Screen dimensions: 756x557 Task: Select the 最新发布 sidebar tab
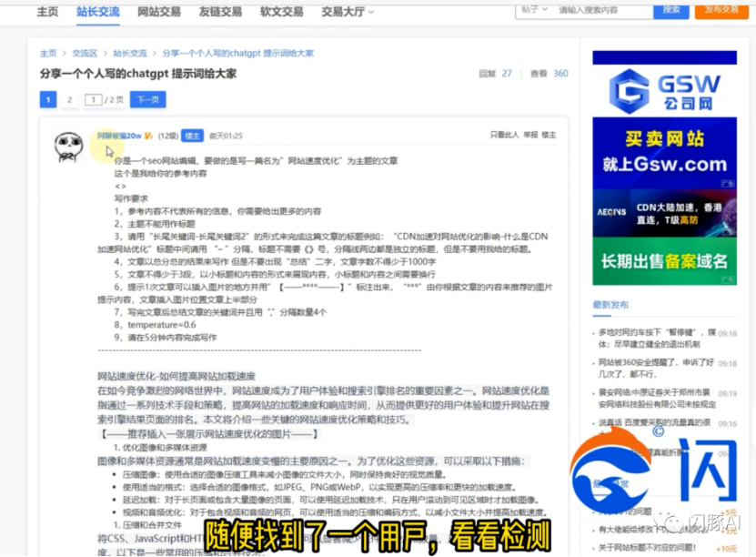click(610, 305)
